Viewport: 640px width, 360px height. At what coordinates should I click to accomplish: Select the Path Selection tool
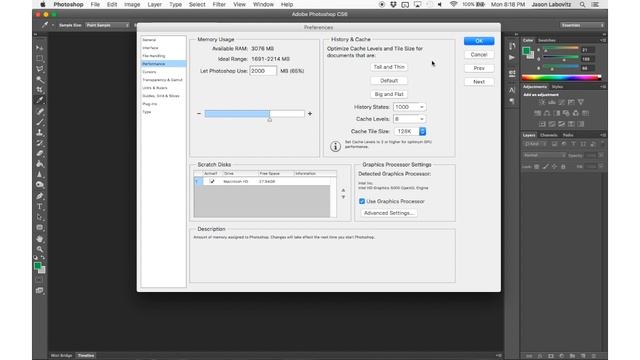pos(40,217)
